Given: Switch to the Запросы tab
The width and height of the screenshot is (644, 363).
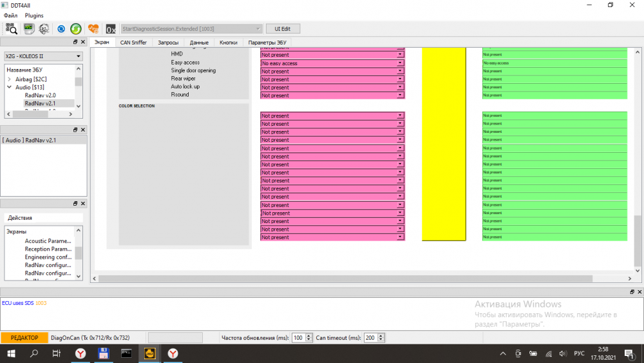Looking at the screenshot, I should point(168,43).
